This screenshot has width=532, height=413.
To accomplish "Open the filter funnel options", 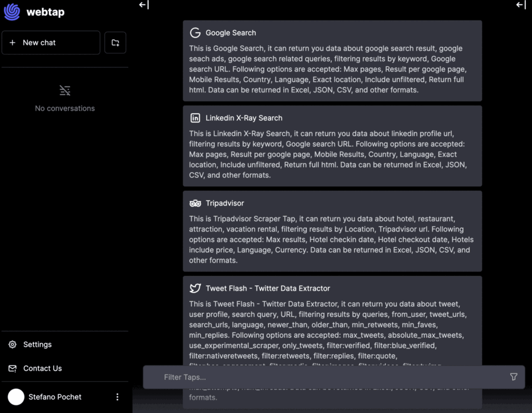I will [513, 377].
